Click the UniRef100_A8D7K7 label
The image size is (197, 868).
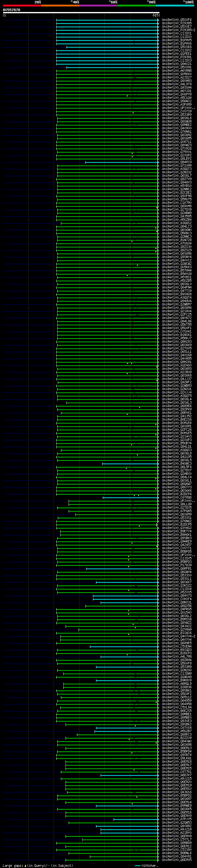coord(177,775)
